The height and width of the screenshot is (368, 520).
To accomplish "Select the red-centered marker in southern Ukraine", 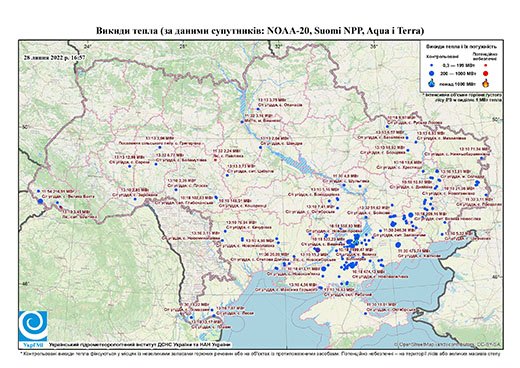I will [317, 250].
